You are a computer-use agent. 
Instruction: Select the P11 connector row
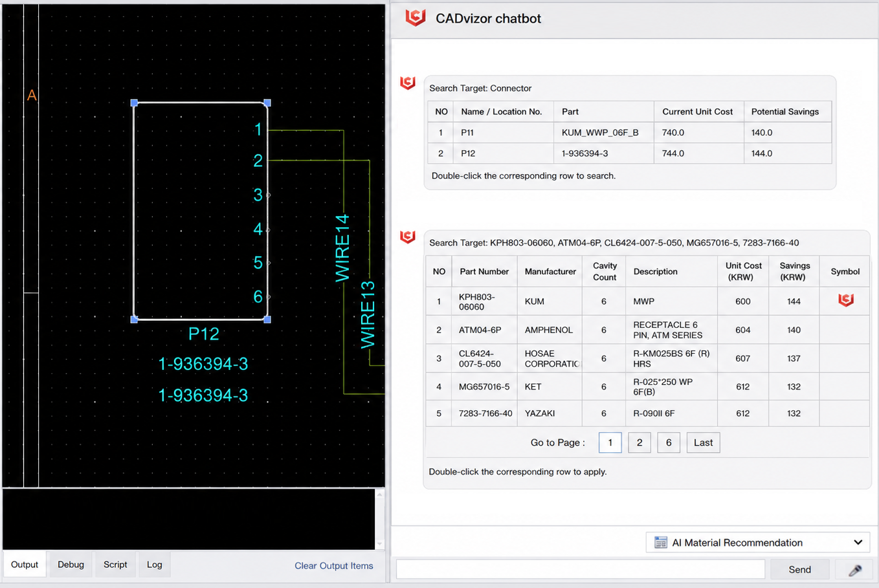click(629, 133)
